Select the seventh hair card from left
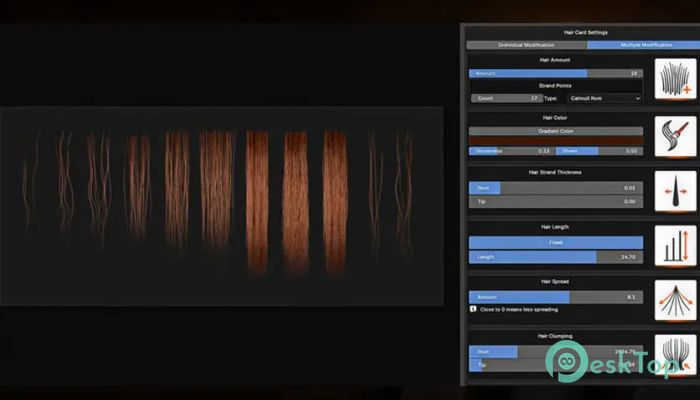The width and height of the screenshot is (700, 400). point(257,201)
